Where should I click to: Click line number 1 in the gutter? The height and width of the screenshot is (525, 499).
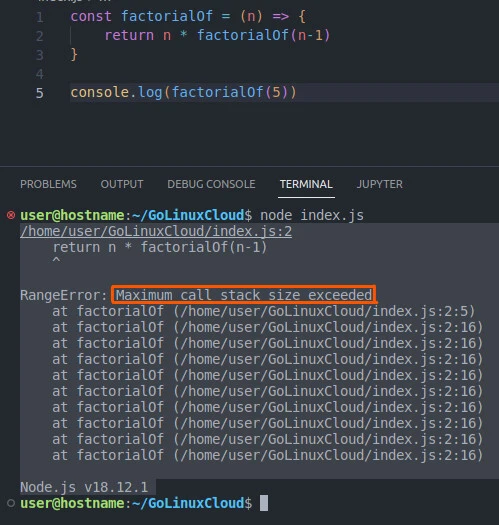coord(40,17)
